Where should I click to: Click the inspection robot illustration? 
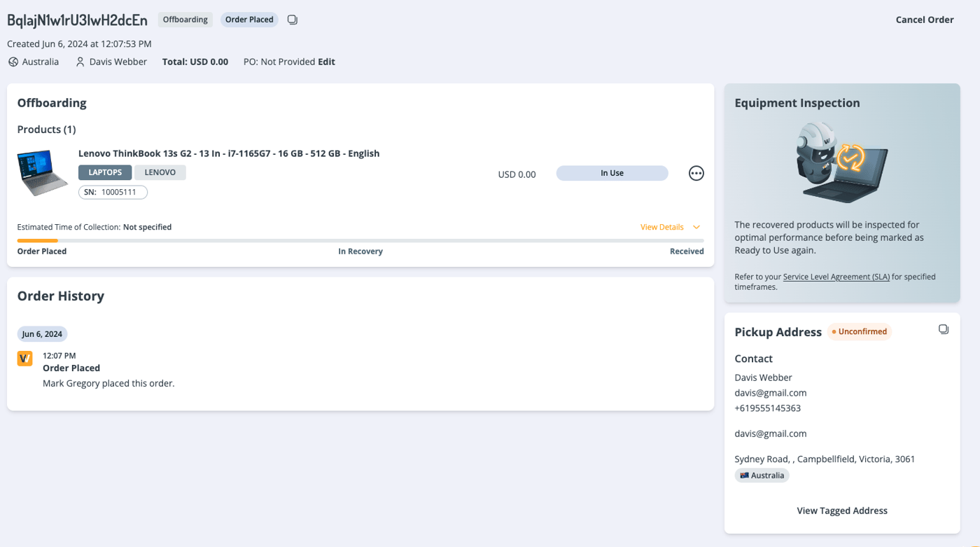(x=841, y=162)
